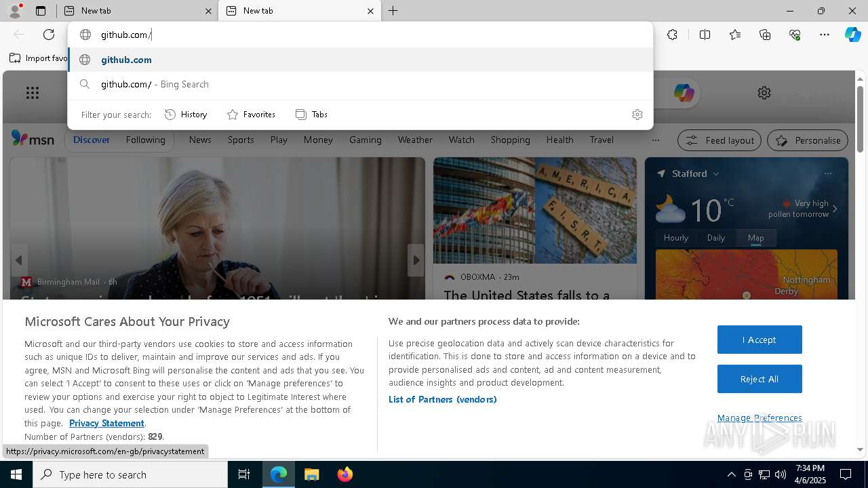868x488 pixels.
Task: Click Personalise button
Action: click(x=808, y=140)
